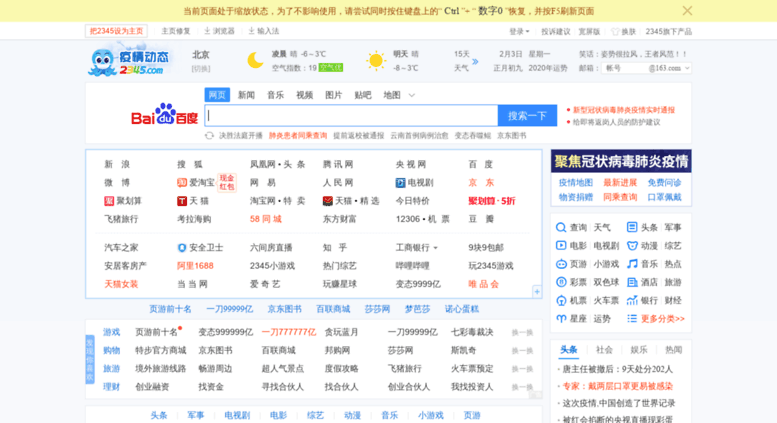Switch to the 娱乐 news tab

pos(639,350)
